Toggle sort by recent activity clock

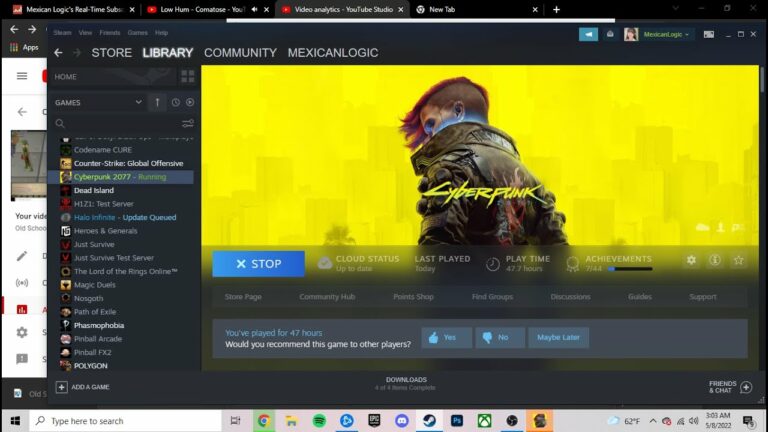(175, 102)
